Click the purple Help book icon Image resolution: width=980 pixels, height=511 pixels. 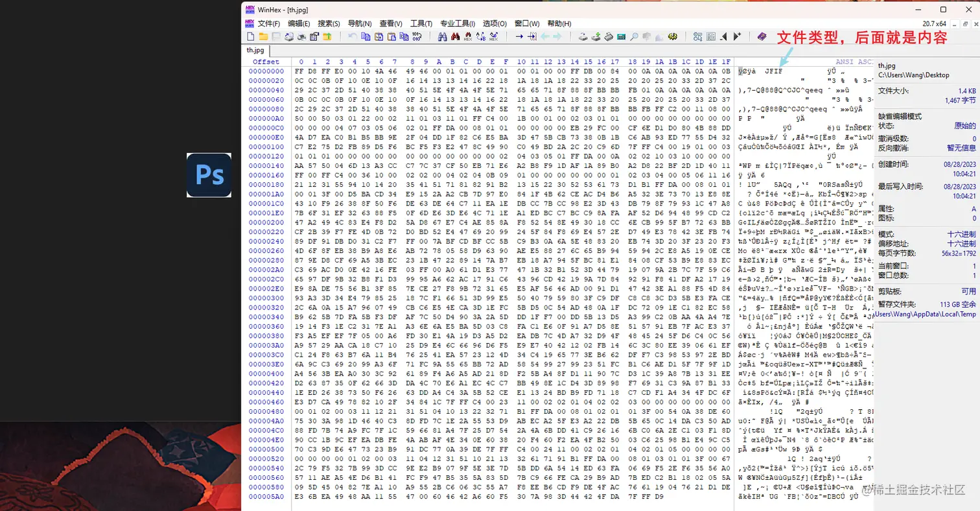[762, 36]
